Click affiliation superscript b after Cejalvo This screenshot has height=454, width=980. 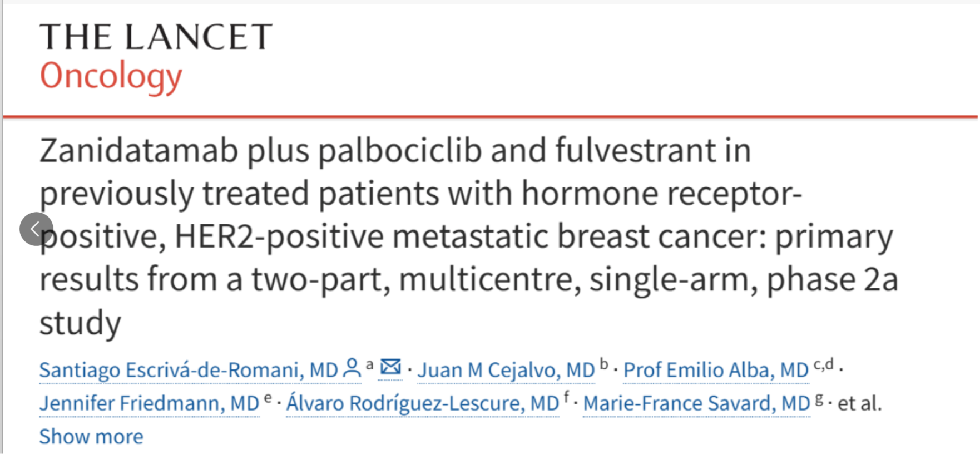[x=604, y=365]
